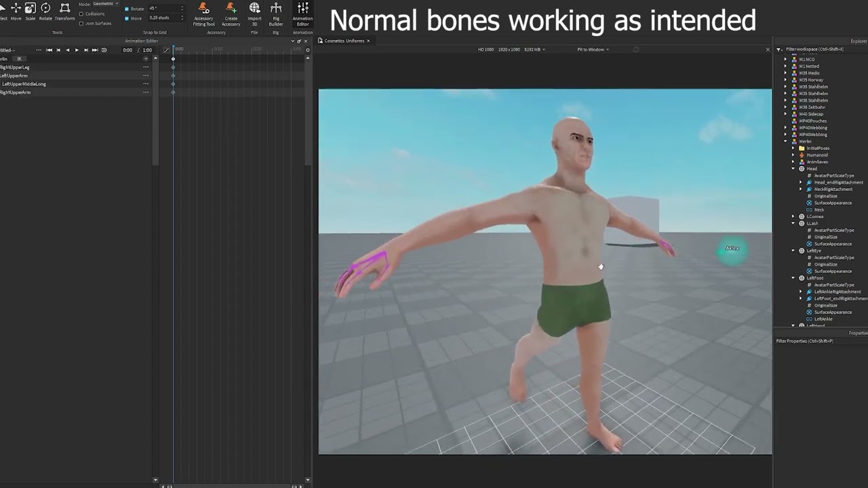Open the Fit to Window dropdown
This screenshot has height=488, width=868.
[x=593, y=49]
